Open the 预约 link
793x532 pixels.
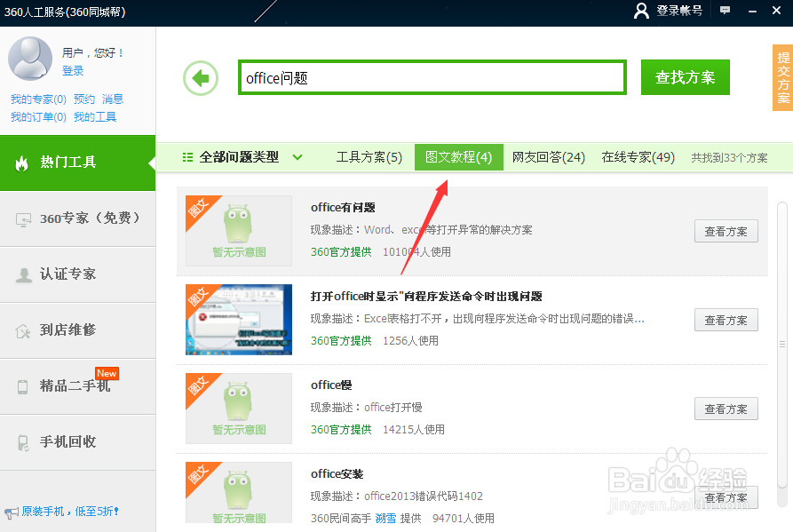84,99
